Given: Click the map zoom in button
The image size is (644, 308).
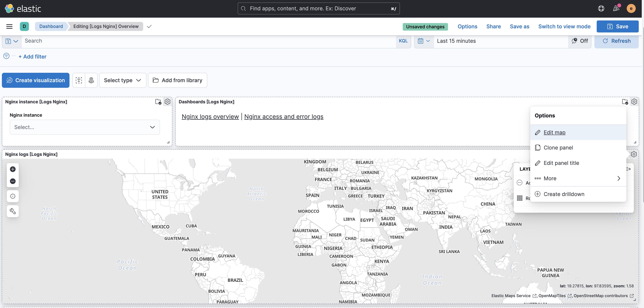Looking at the screenshot, I should (x=13, y=169).
